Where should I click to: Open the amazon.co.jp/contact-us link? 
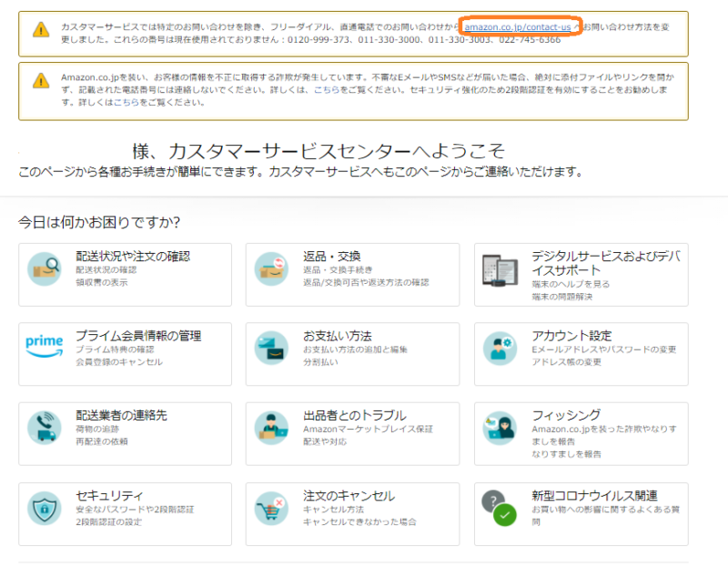click(518, 27)
